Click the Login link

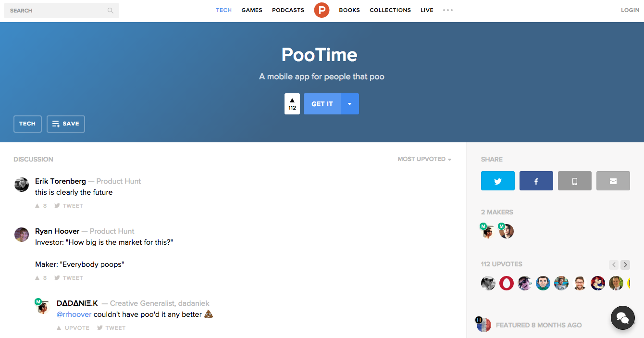click(x=630, y=10)
